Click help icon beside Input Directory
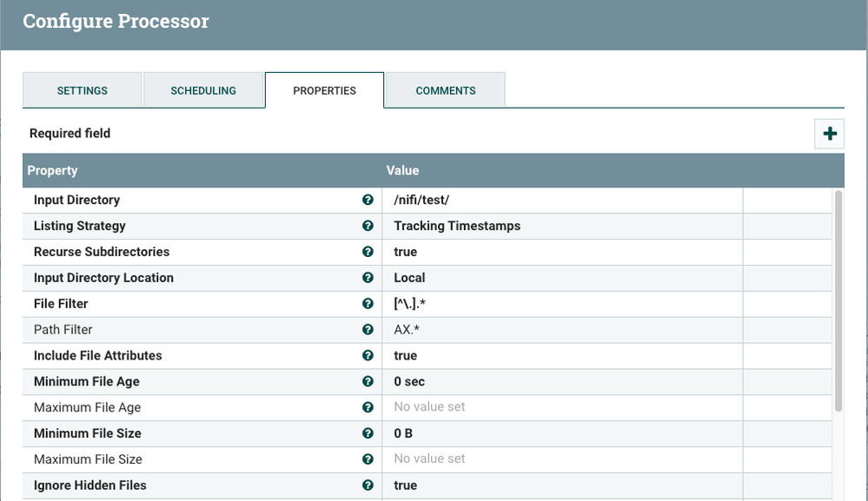This screenshot has height=501, width=868. (368, 200)
